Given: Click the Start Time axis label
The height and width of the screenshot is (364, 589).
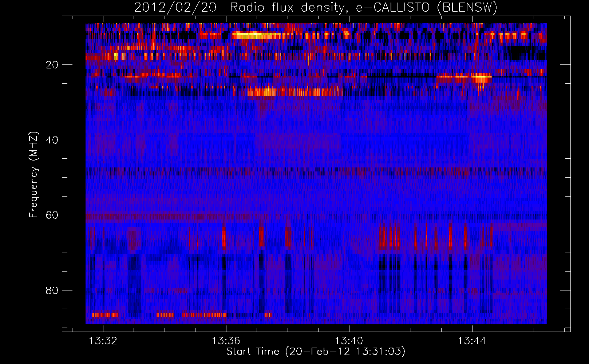Looking at the screenshot, I should (316, 352).
